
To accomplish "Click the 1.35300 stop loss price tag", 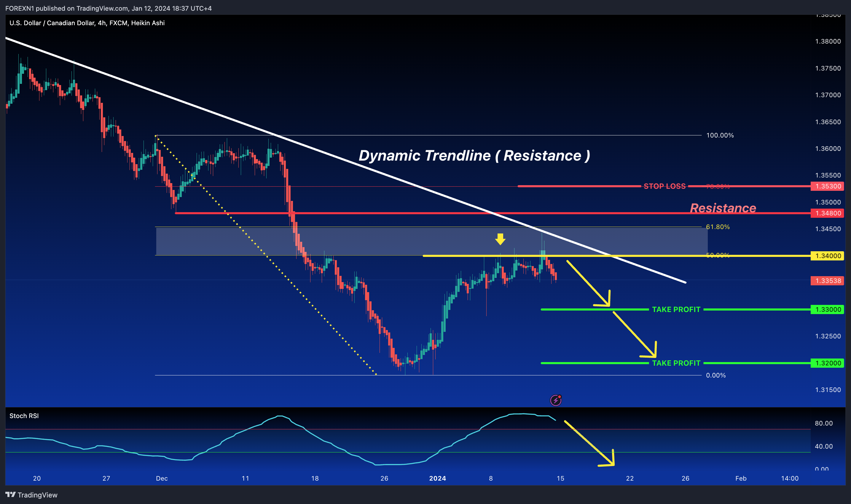I will coord(827,186).
